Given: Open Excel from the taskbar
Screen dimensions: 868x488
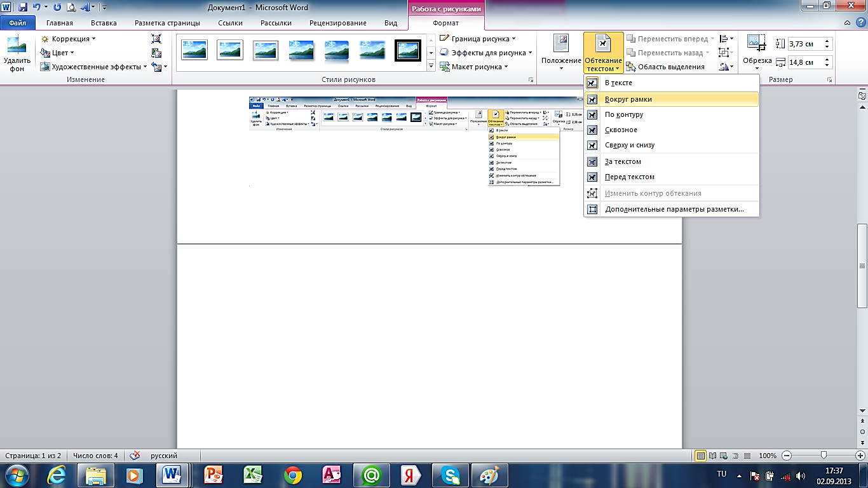Looking at the screenshot, I should pyautogui.click(x=254, y=475).
